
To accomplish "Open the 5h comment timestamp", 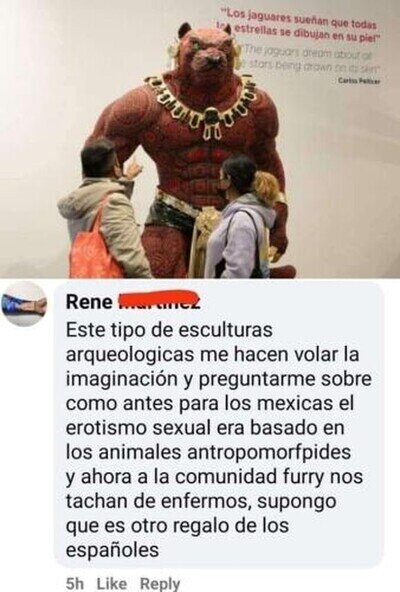I will (x=74, y=584).
